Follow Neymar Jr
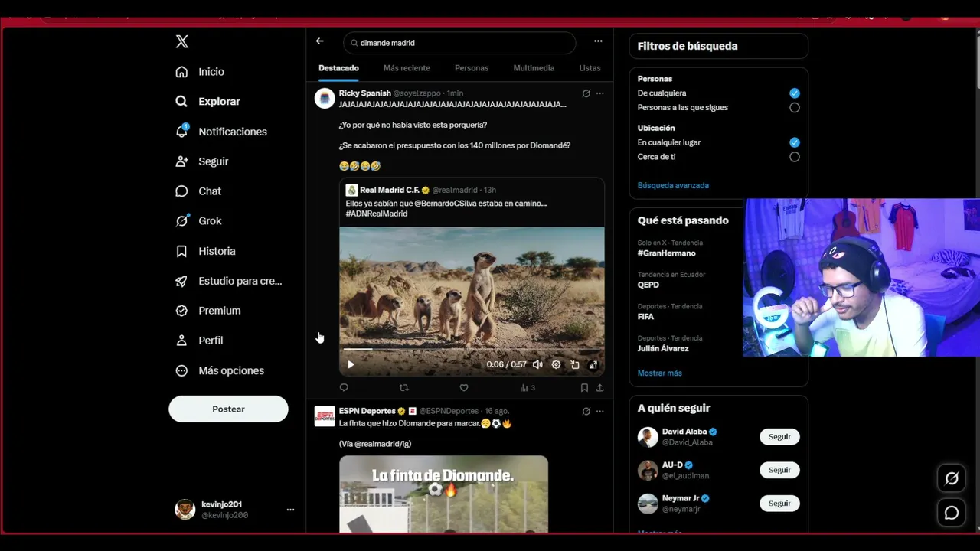 point(779,503)
